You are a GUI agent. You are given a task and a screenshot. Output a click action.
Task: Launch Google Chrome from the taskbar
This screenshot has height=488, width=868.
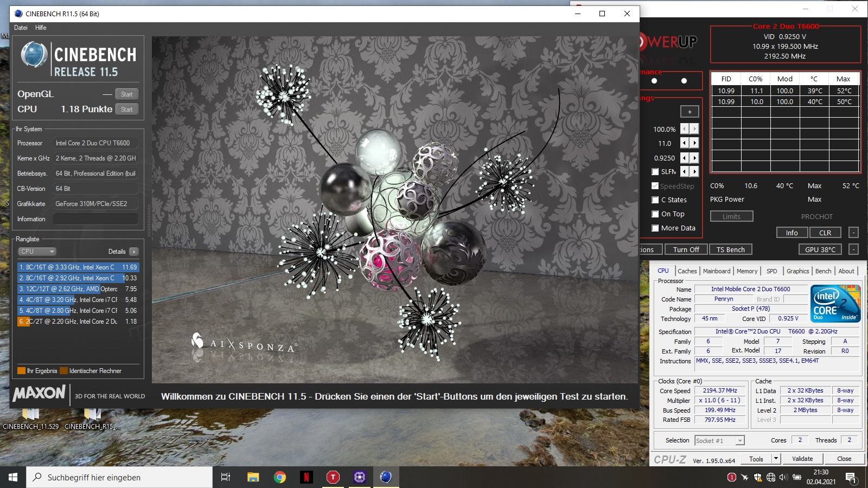pos(280,477)
